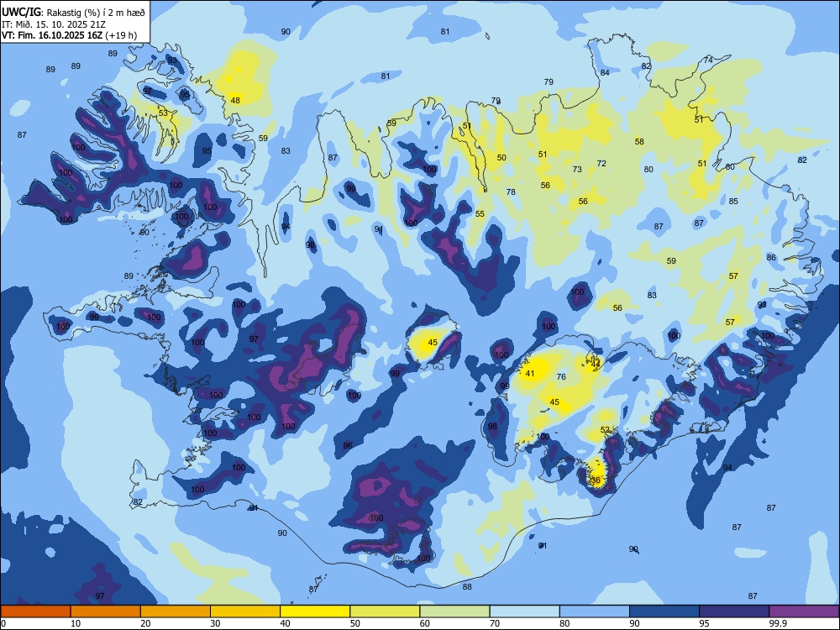Click the map value "78" in the north

click(x=511, y=192)
